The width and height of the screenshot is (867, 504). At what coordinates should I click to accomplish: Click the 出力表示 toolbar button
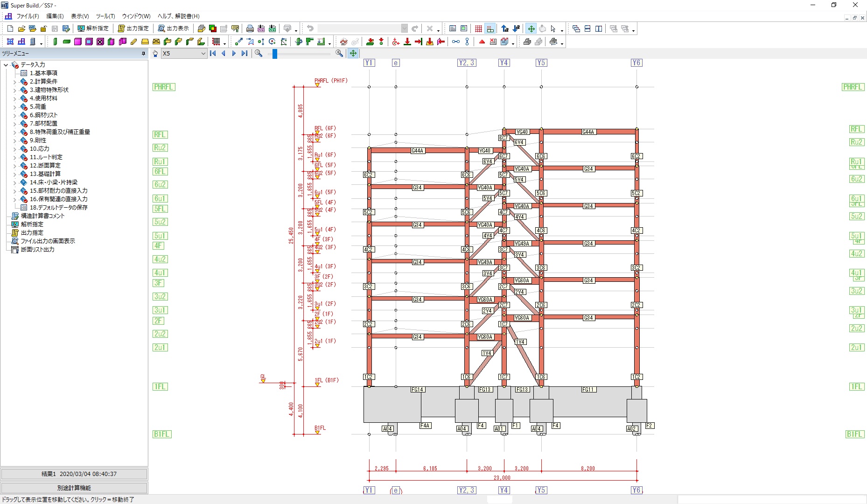pyautogui.click(x=174, y=29)
